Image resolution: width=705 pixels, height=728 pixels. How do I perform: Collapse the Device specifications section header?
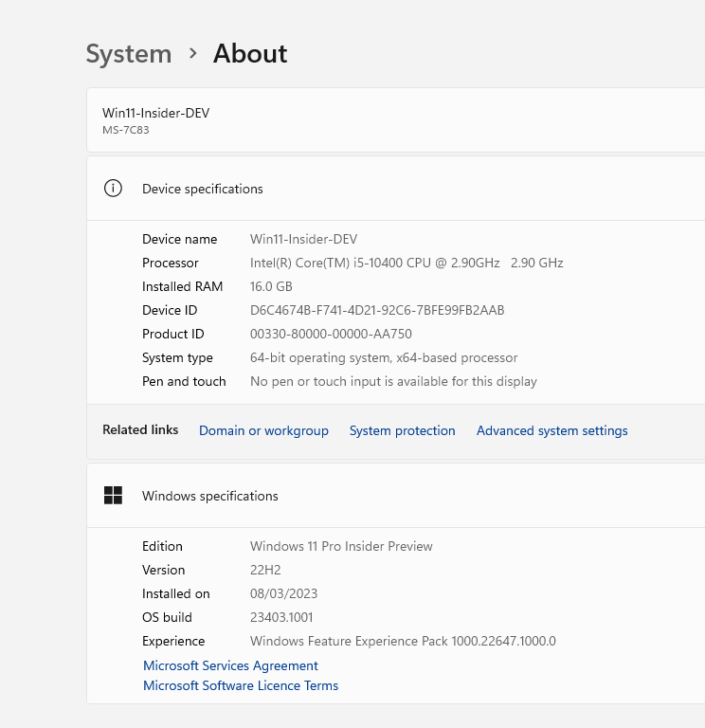click(396, 189)
